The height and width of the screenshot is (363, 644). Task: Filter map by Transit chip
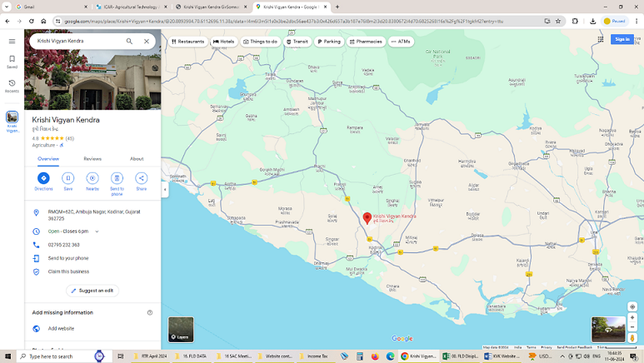tap(297, 42)
